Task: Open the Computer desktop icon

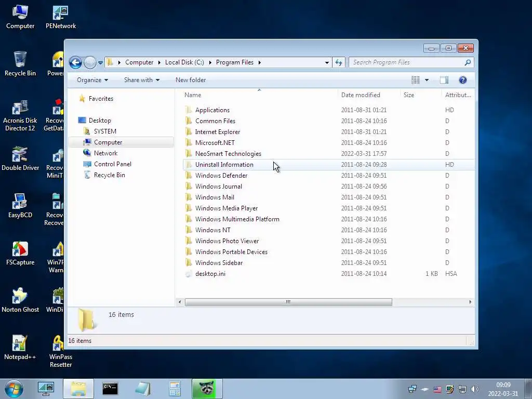Action: [20, 17]
